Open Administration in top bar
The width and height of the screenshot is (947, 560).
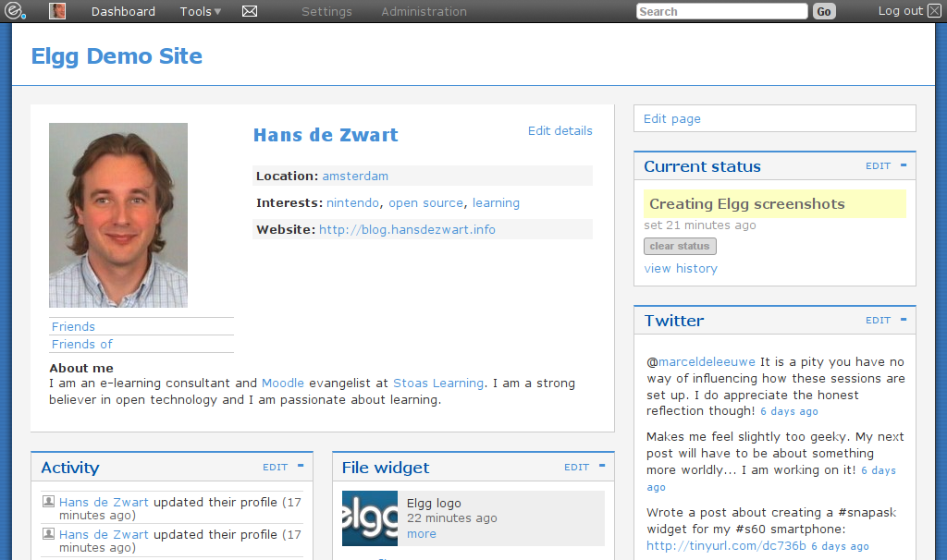[424, 11]
